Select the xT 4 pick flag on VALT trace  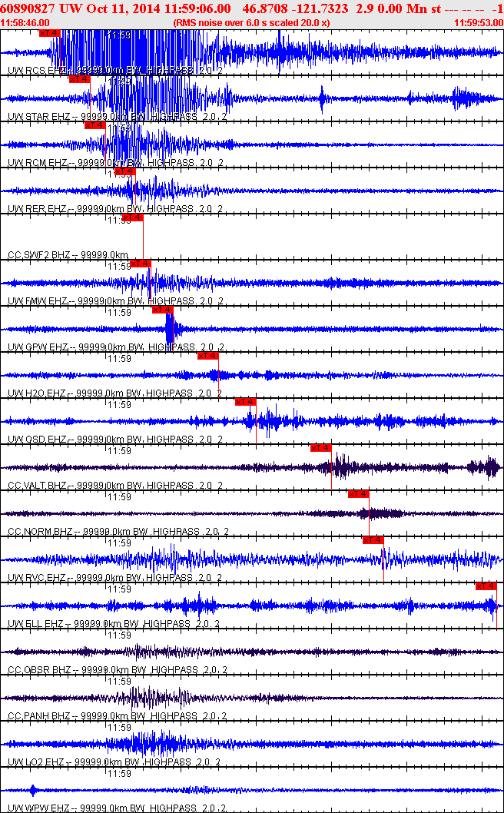(321, 448)
